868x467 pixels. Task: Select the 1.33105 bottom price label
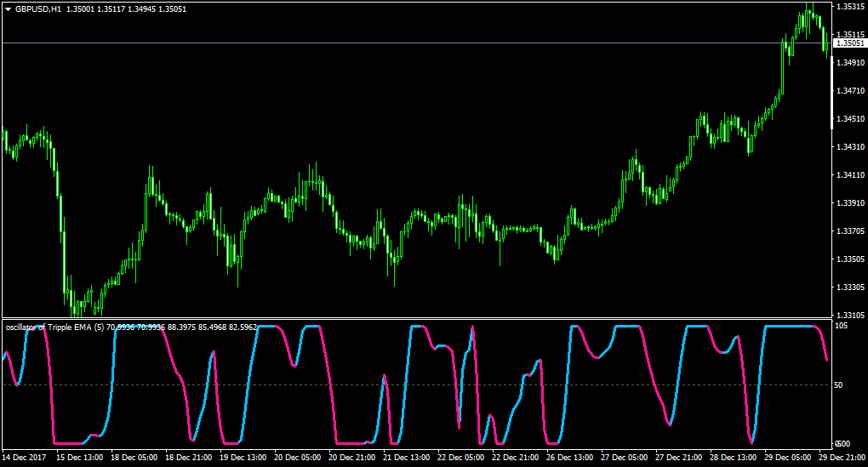pyautogui.click(x=850, y=316)
